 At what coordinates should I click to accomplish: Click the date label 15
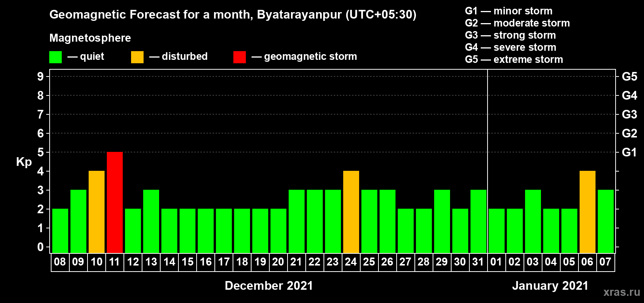[188, 262]
